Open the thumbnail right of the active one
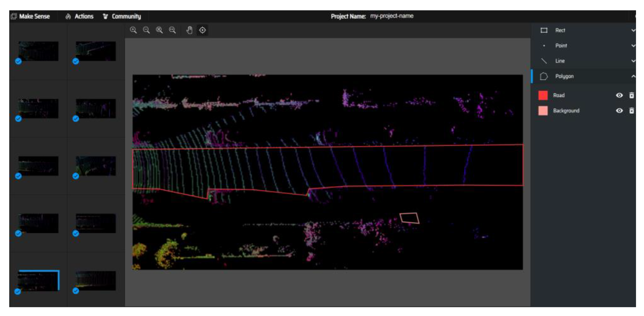The height and width of the screenshot is (316, 644). (96, 280)
